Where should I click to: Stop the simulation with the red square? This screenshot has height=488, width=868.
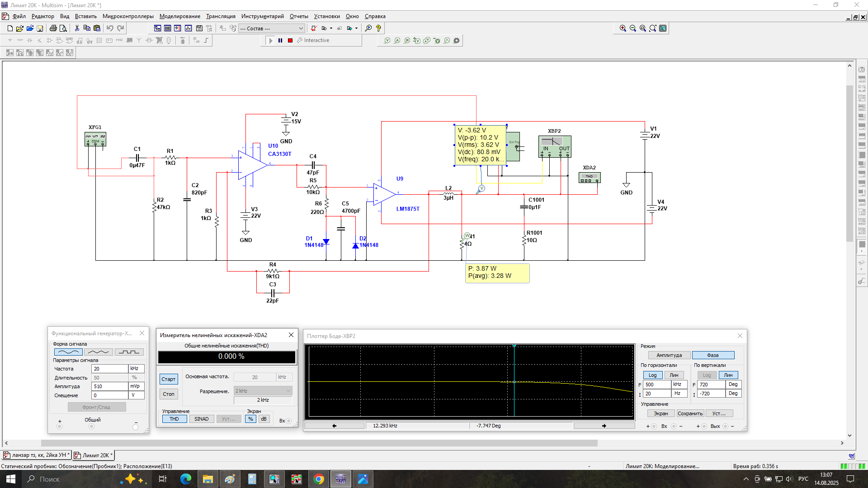tap(290, 40)
